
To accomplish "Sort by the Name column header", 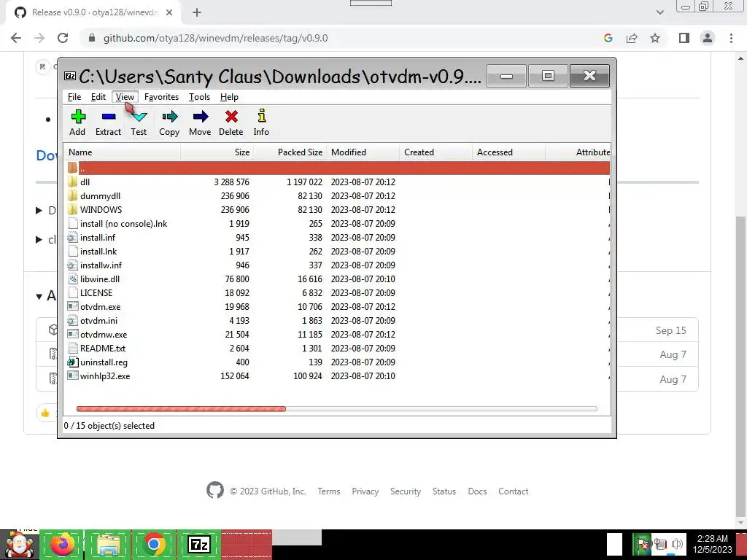I will pos(123,152).
